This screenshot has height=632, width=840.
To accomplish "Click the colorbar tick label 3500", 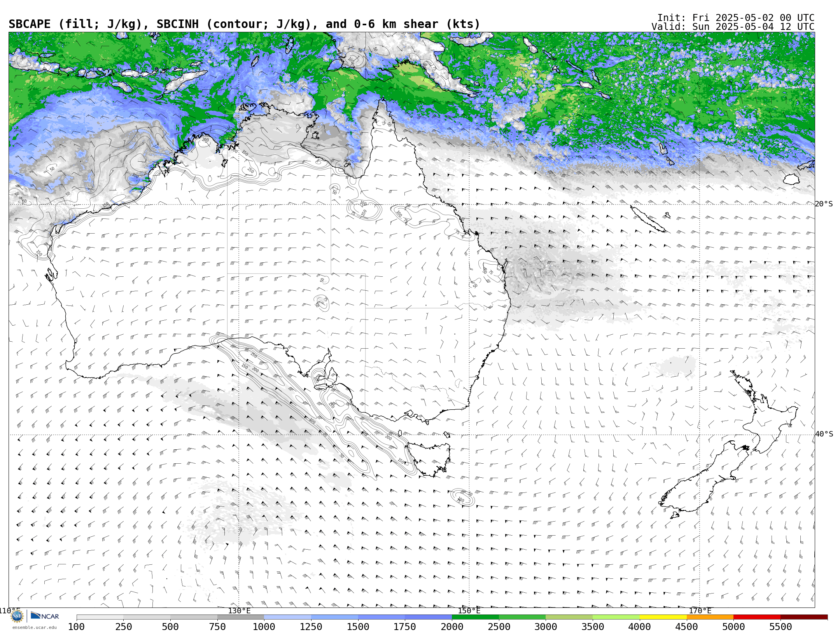I will 593,627.
